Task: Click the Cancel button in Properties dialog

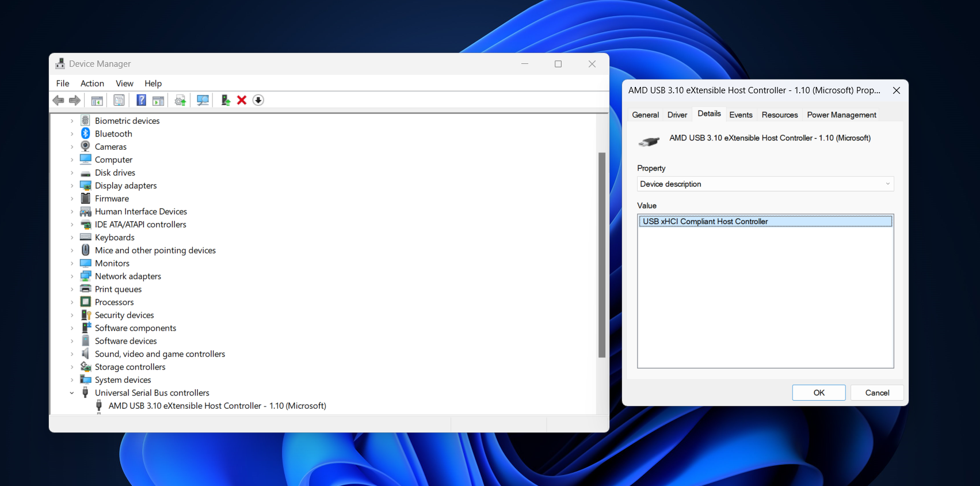Action: click(x=877, y=393)
